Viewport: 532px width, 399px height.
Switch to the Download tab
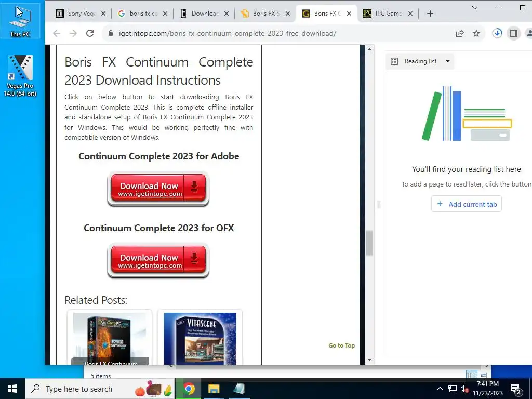(x=205, y=14)
